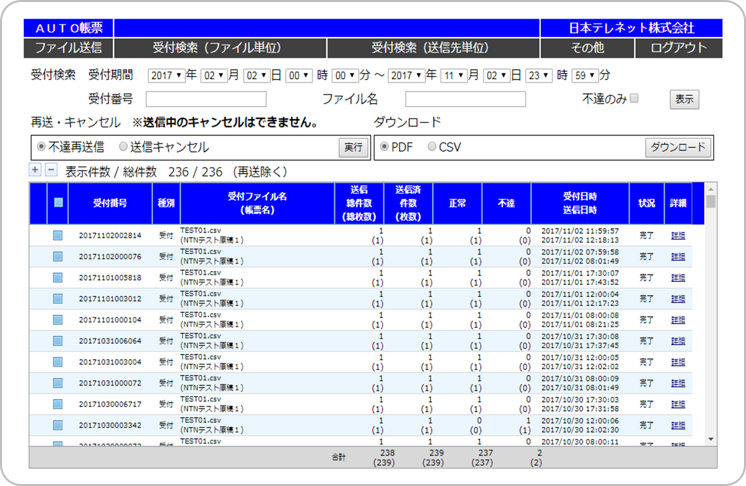The height and width of the screenshot is (486, 746).
Task: Open the ファイル送信 menu tab
Action: 68,47
